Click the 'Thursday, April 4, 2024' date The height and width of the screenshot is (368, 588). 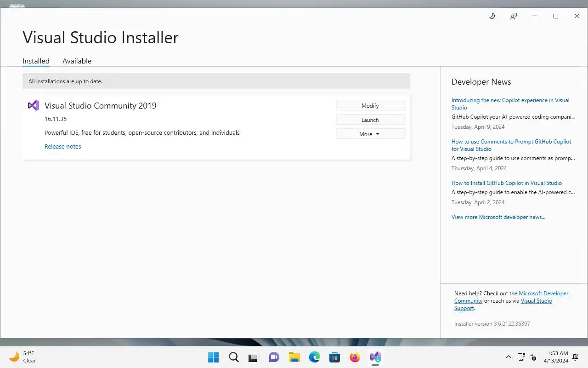tap(479, 168)
